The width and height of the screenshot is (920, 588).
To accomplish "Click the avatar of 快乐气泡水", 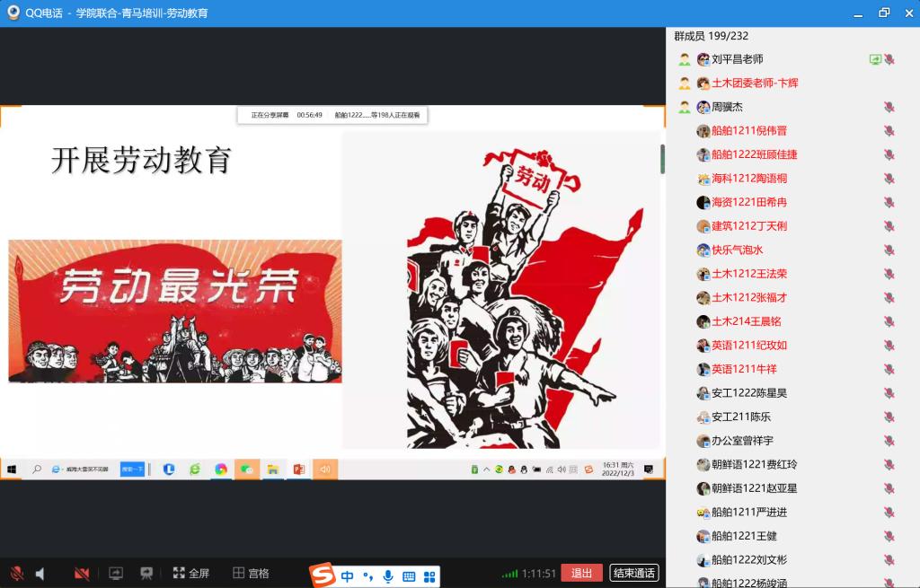I will coord(703,250).
